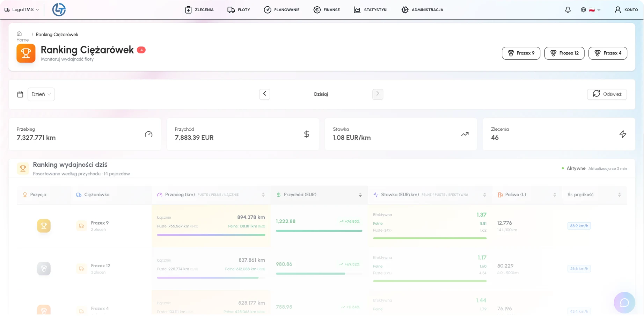Click the Frozex 12 badge button
Viewport: 644px width, 334px height.
click(x=564, y=53)
